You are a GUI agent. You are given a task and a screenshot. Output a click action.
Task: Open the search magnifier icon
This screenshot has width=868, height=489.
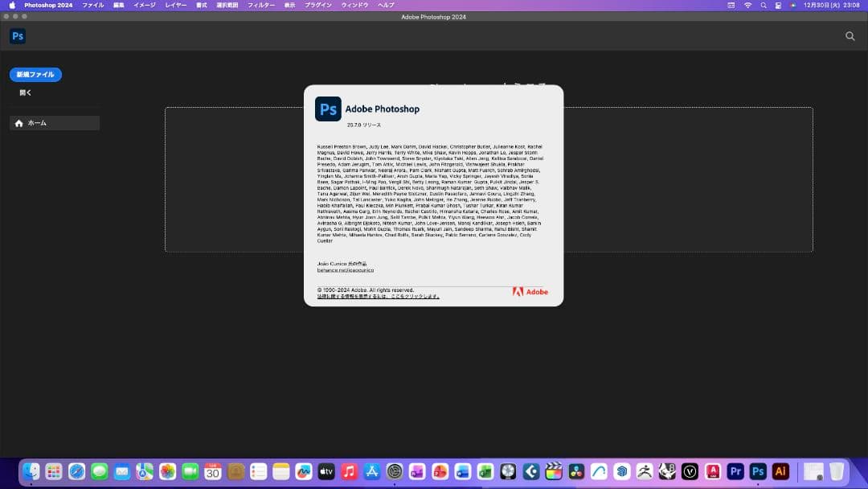click(x=850, y=36)
